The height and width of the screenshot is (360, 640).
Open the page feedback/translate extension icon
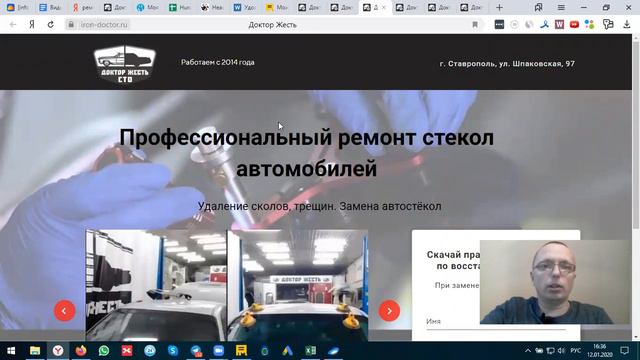point(608,24)
